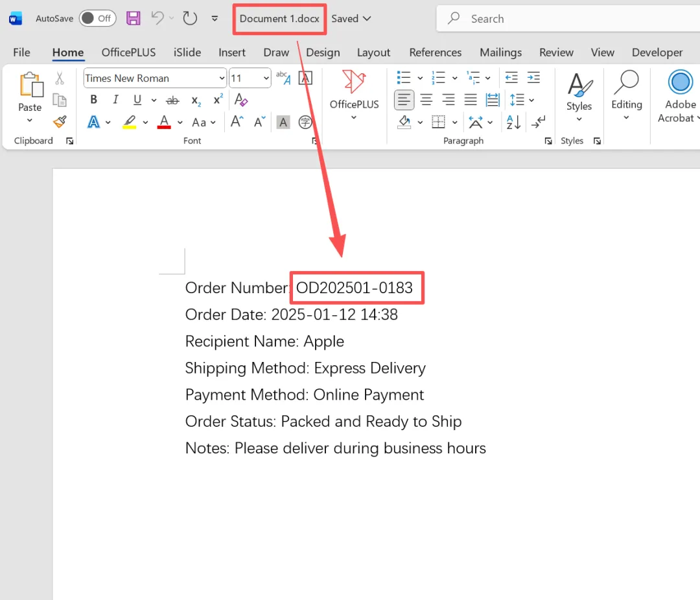Open the References tab
Screen dimensions: 700x600
436,53
